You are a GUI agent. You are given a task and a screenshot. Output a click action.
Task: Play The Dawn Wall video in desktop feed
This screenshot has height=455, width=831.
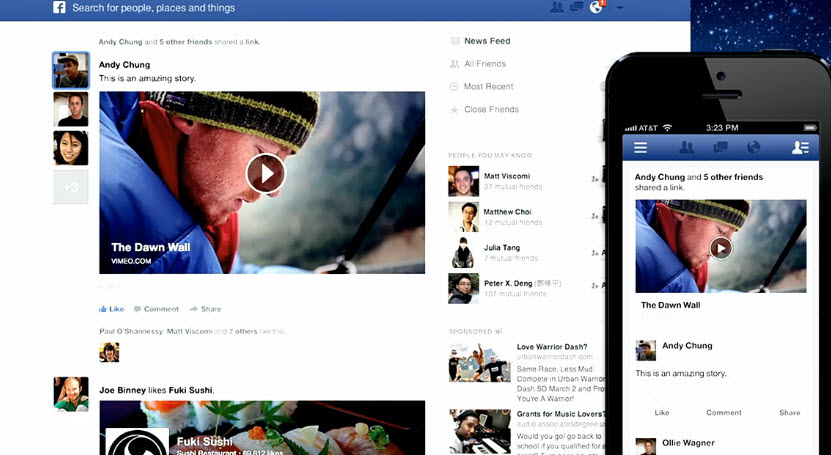264,173
